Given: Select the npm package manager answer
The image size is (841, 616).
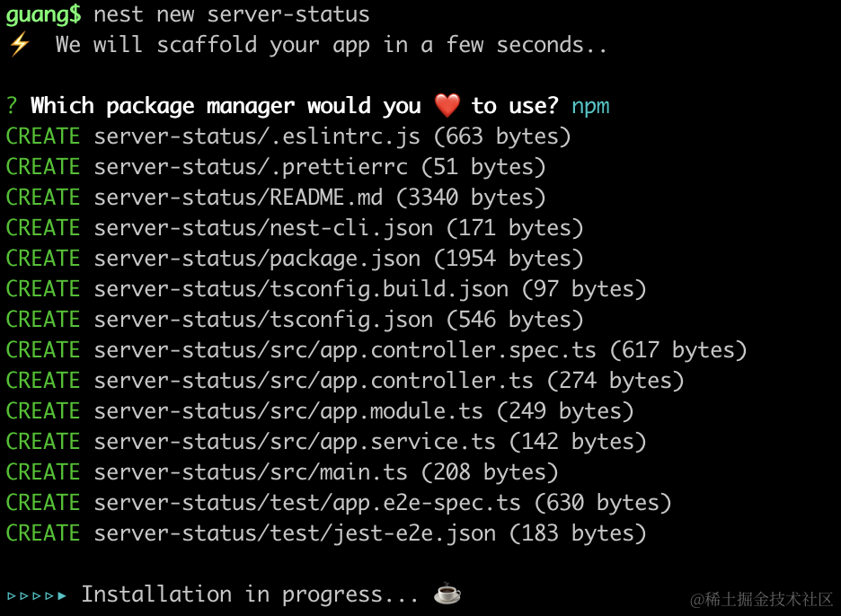Looking at the screenshot, I should tap(590, 106).
